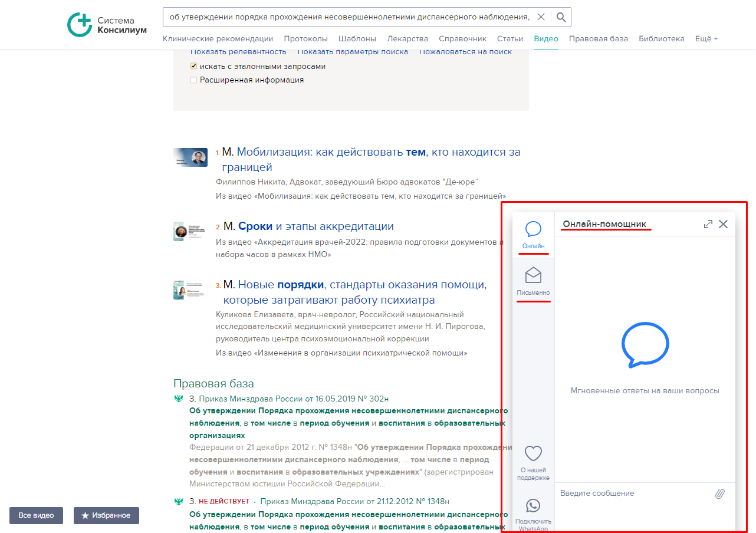This screenshot has height=533, width=756.
Task: Click the Правовая база section heading
Action: (213, 384)
